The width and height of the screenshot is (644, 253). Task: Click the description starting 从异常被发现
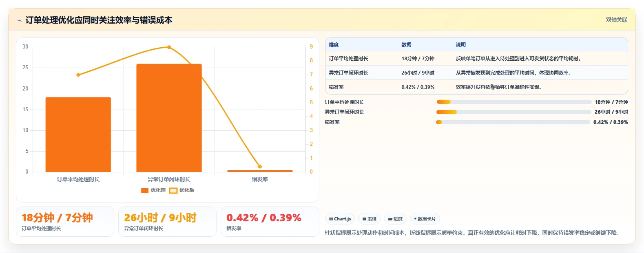(513, 73)
